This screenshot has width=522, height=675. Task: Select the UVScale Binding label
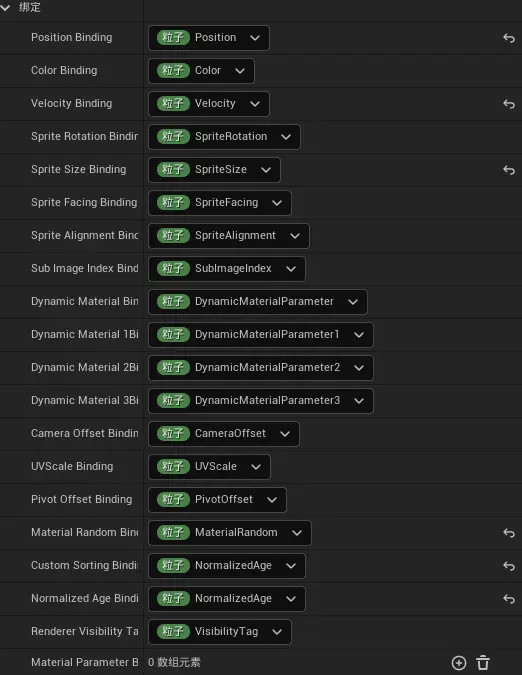tap(72, 467)
